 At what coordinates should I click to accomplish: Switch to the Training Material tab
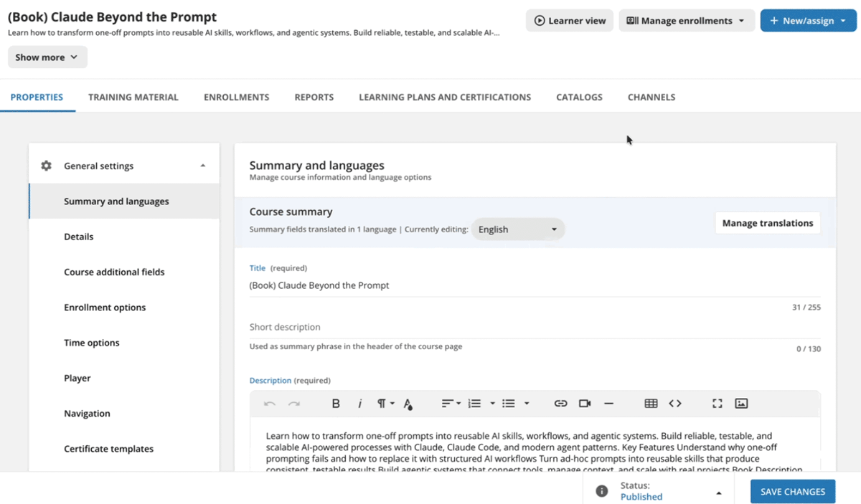click(133, 97)
